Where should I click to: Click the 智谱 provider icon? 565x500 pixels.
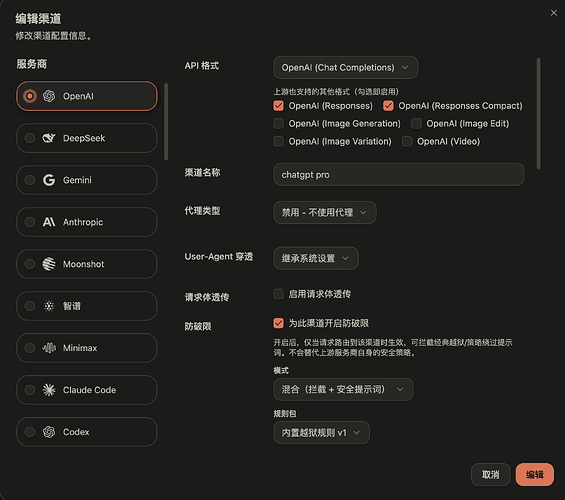coord(49,306)
